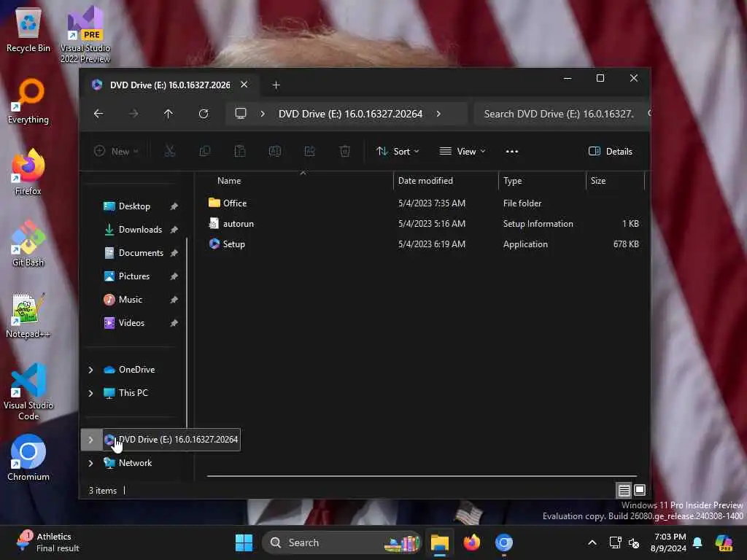Image resolution: width=747 pixels, height=560 pixels.
Task: Select the Setup application
Action: (x=233, y=244)
